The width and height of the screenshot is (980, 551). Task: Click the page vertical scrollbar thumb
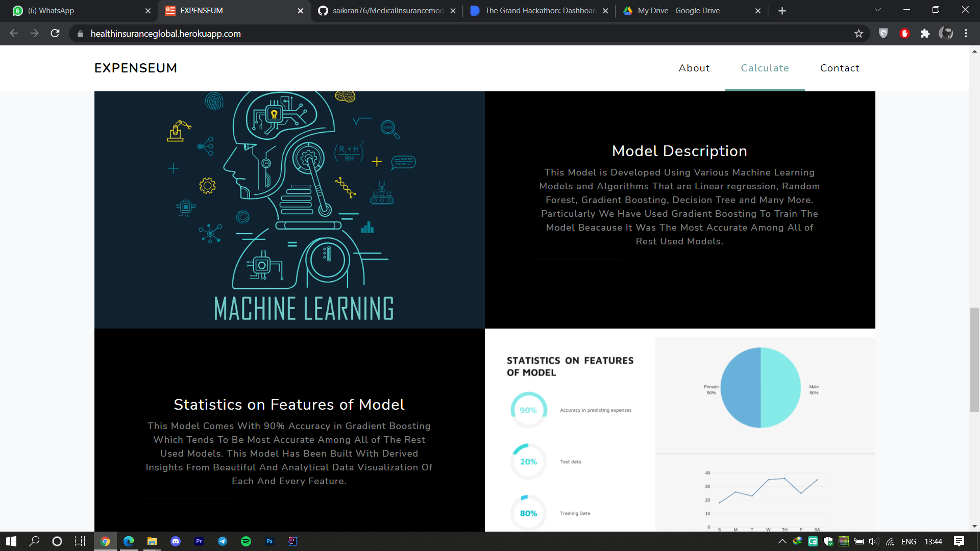974,360
